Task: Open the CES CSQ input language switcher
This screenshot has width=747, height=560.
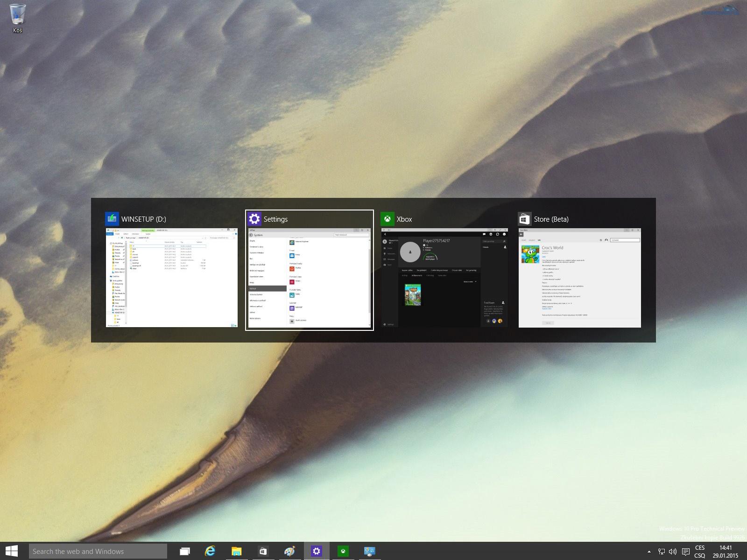Action: click(699, 552)
